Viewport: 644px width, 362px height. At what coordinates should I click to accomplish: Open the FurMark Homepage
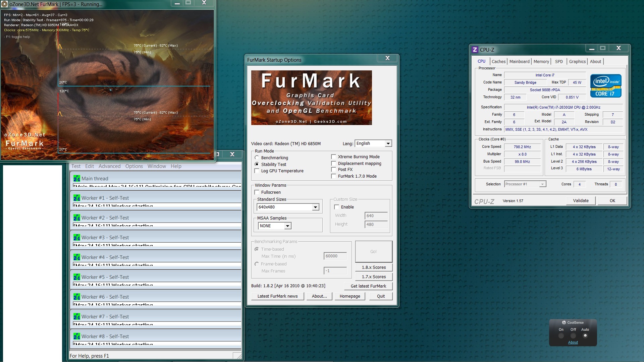pyautogui.click(x=350, y=296)
